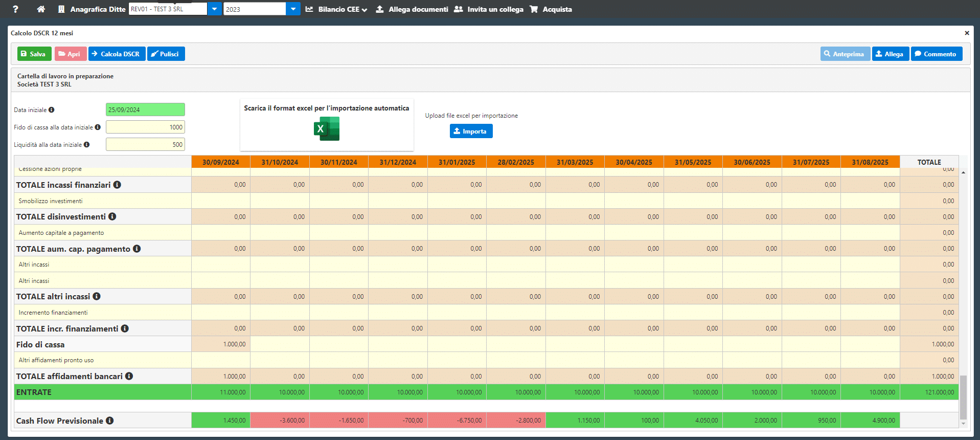
Task: Show info for Fido di cassa alla data iniziale
Action: point(98,127)
